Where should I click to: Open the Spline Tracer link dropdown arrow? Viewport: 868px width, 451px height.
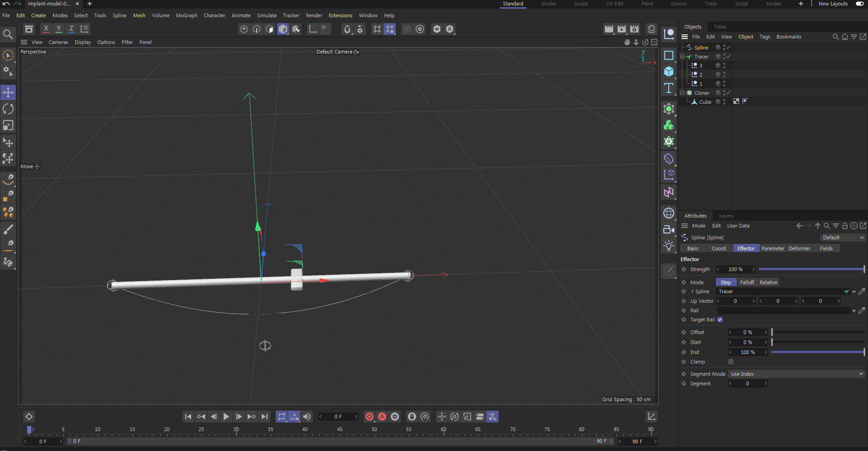click(x=854, y=291)
